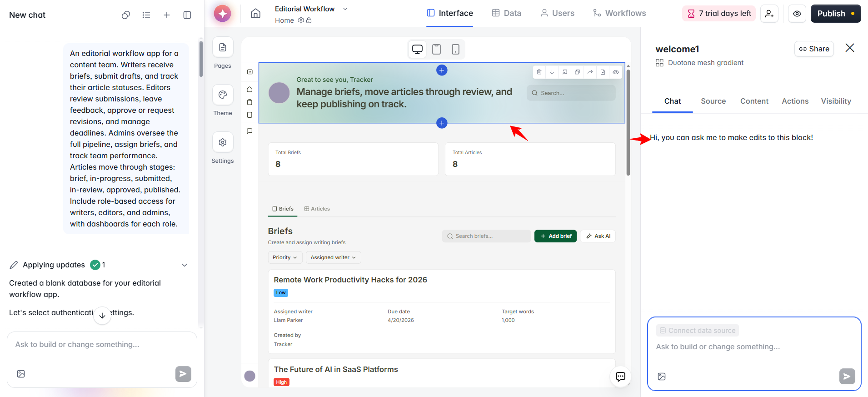Screen dimensions: 868x397
Task: Switch to the Data tab
Action: 507,13
